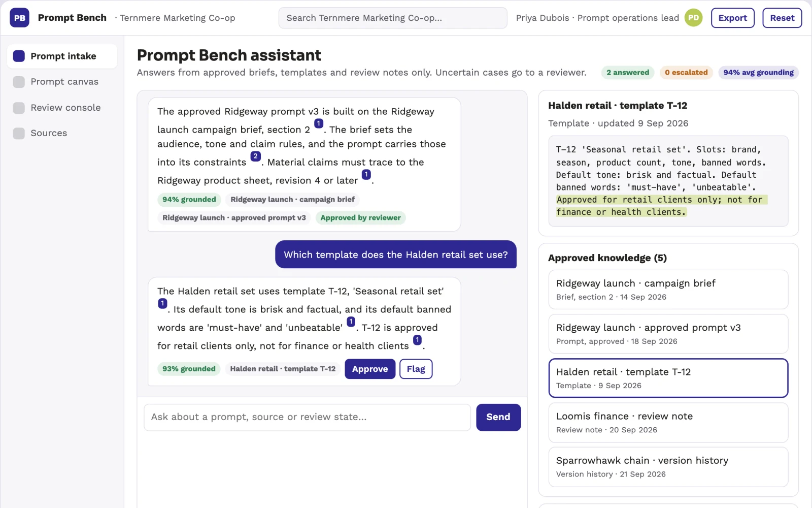
Task: Select Ridgeway launch approved prompt v3 card
Action: pos(668,334)
